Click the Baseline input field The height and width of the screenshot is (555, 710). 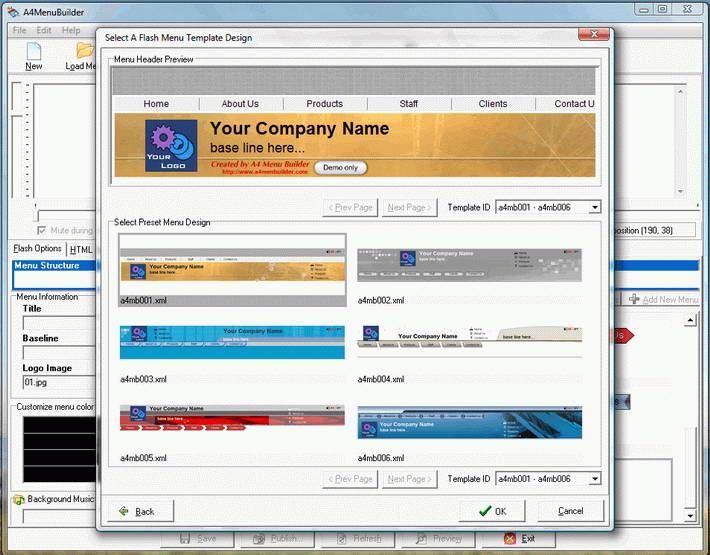coord(59,353)
